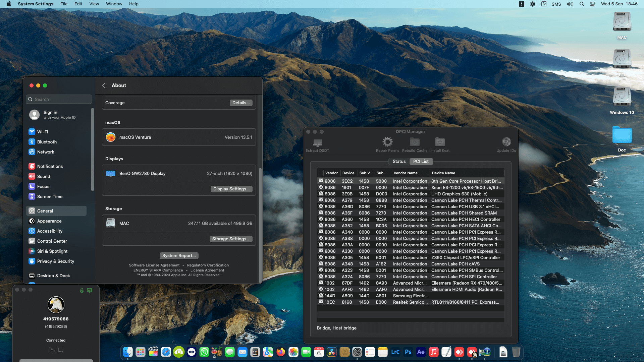Select the Realtek RTL8111 PCI list row
Screen dimensions: 644x362
pos(411,302)
